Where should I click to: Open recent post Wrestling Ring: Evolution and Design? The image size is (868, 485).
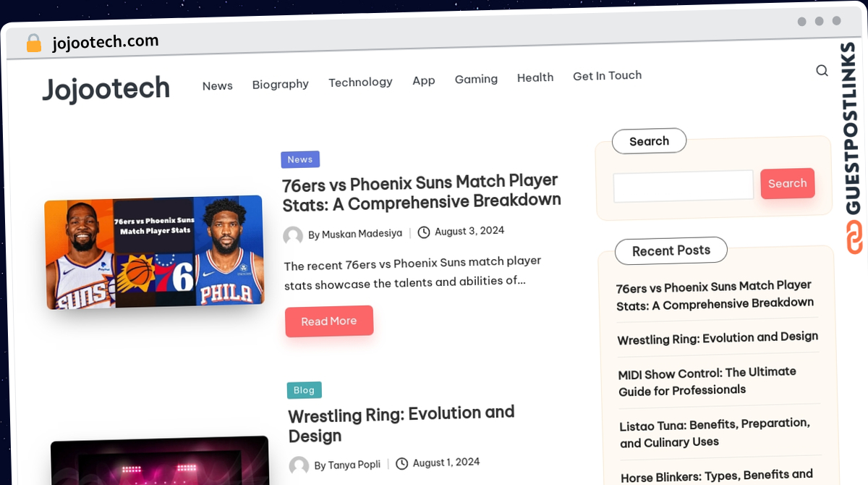click(x=718, y=338)
